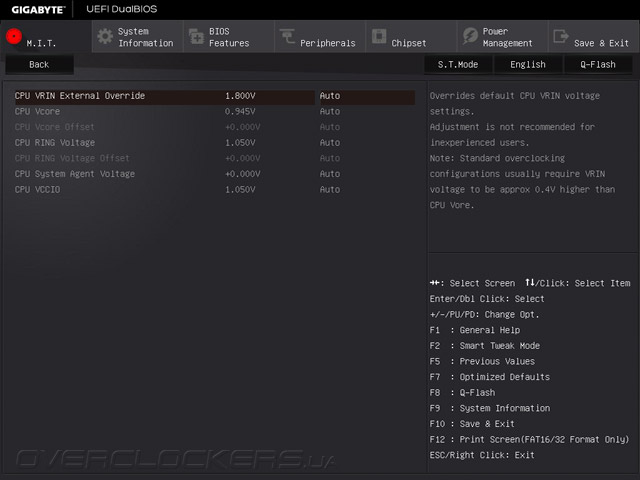Image resolution: width=640 pixels, height=480 pixels.
Task: Click the Chipset tab icon
Action: 379,36
